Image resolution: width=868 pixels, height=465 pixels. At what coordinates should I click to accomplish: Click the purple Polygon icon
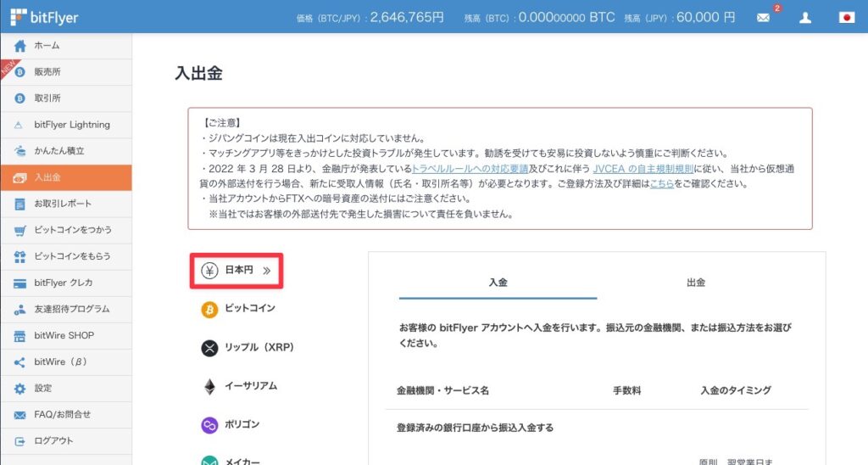209,425
